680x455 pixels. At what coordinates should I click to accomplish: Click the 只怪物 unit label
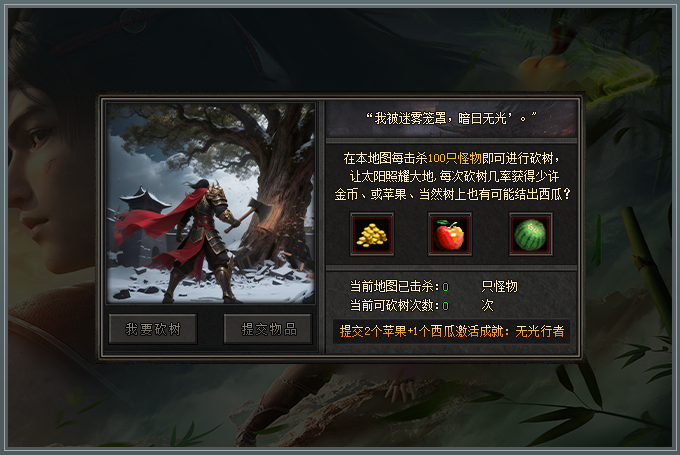coord(499,286)
